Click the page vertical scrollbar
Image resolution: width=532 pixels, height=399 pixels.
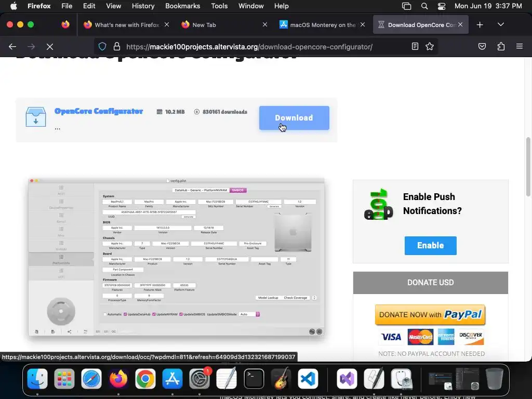click(x=528, y=167)
